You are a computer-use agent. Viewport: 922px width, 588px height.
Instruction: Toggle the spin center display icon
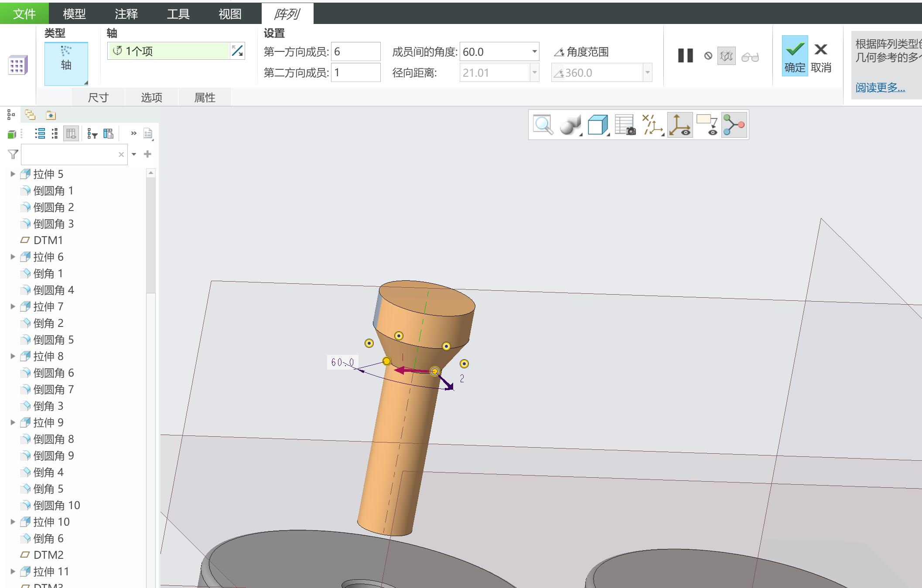pos(680,125)
